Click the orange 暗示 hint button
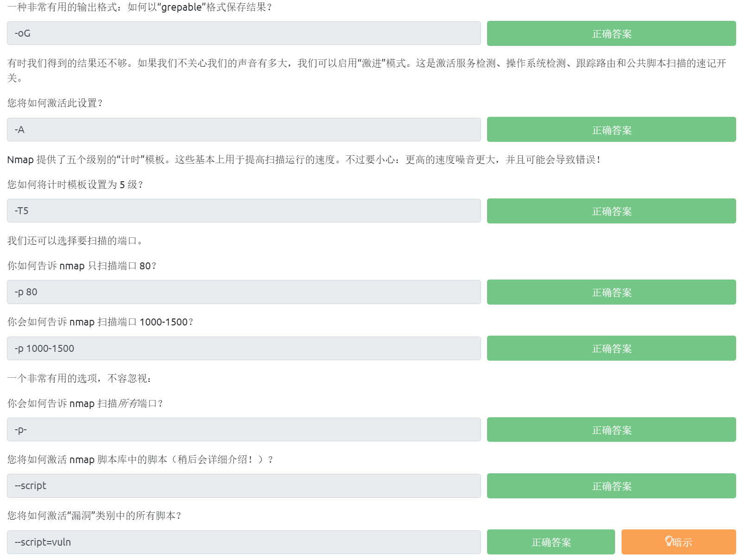The image size is (738, 560). click(x=679, y=542)
